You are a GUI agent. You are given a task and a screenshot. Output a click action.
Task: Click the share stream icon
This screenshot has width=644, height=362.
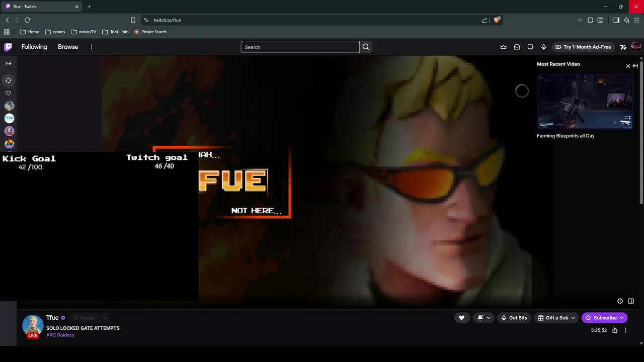point(615,330)
